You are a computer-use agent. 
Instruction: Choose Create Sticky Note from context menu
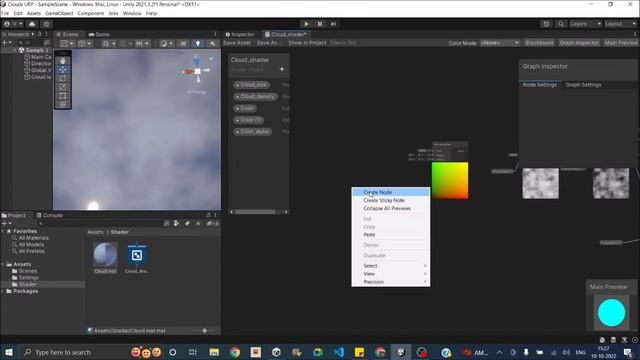point(391,200)
